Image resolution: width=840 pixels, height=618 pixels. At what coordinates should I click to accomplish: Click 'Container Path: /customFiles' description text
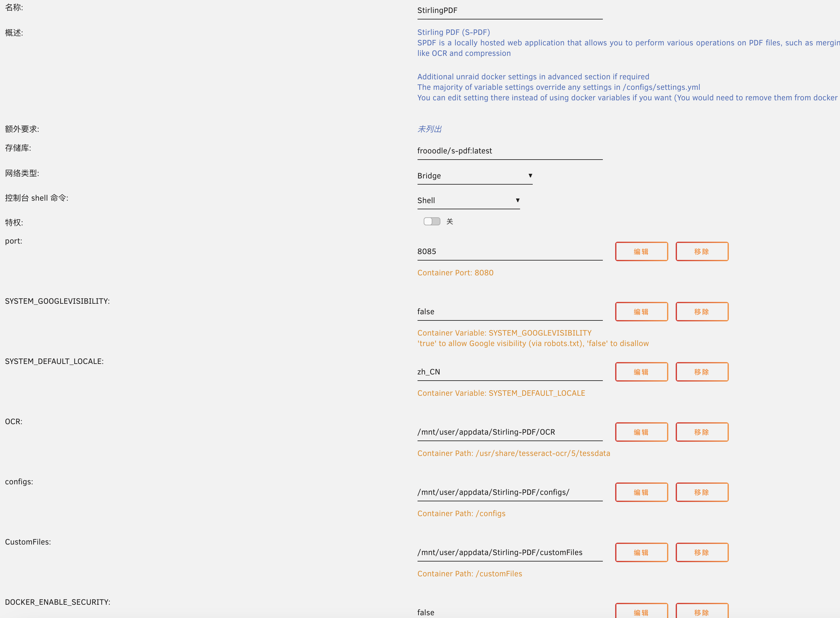click(x=470, y=574)
